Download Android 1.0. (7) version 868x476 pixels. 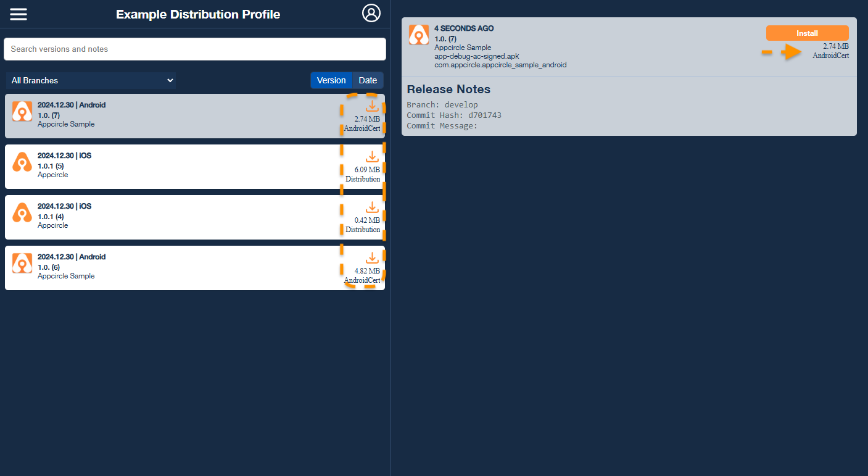point(372,106)
